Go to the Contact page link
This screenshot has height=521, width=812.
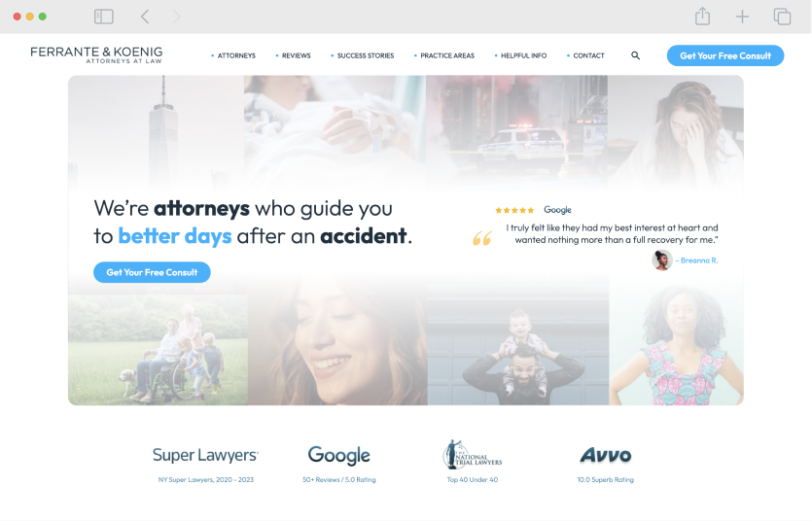tap(588, 55)
